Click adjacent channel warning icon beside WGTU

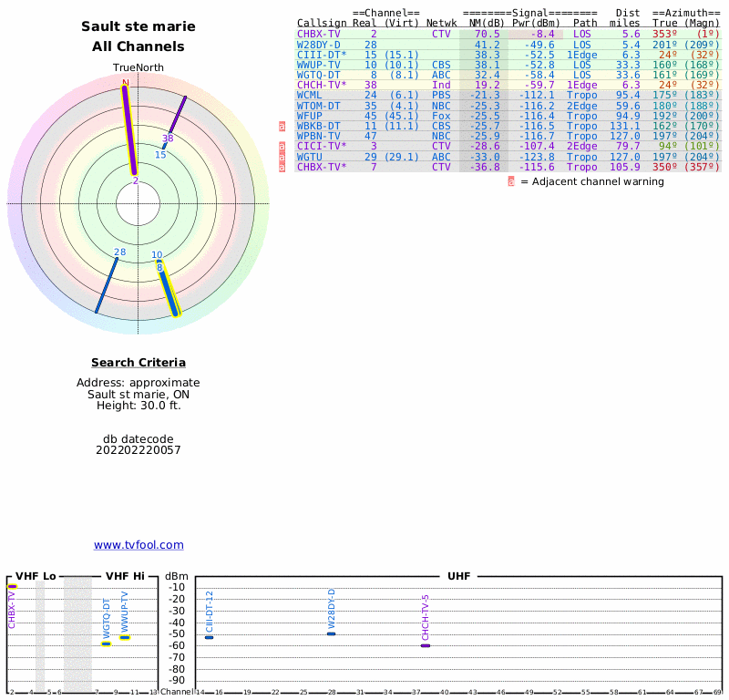282,157
